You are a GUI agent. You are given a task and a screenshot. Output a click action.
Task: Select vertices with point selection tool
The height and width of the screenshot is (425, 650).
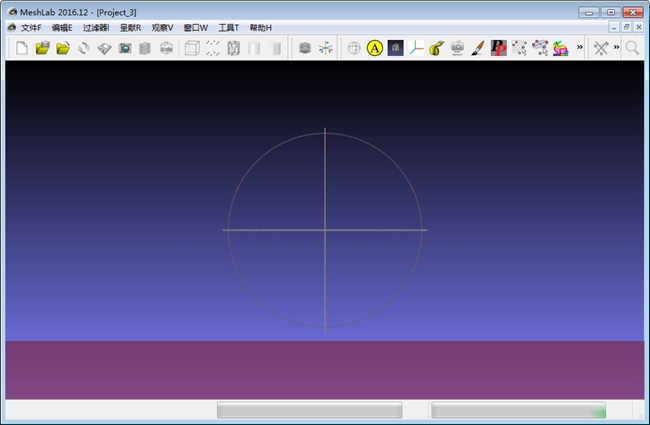coord(519,48)
